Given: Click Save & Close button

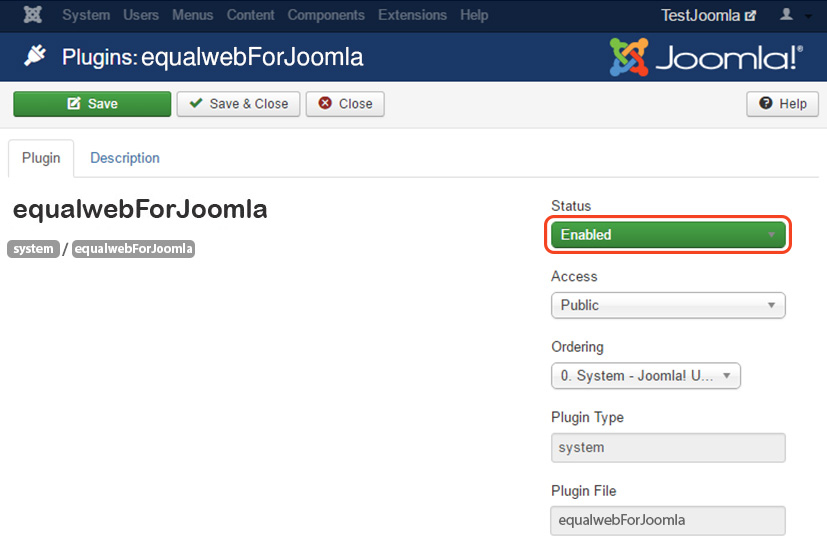Looking at the screenshot, I should (238, 104).
